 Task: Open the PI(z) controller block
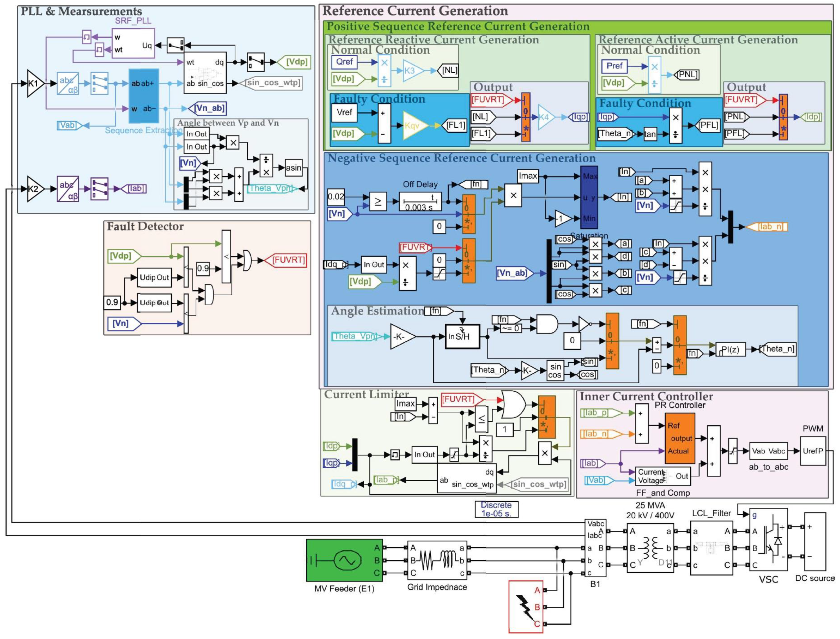(x=730, y=350)
